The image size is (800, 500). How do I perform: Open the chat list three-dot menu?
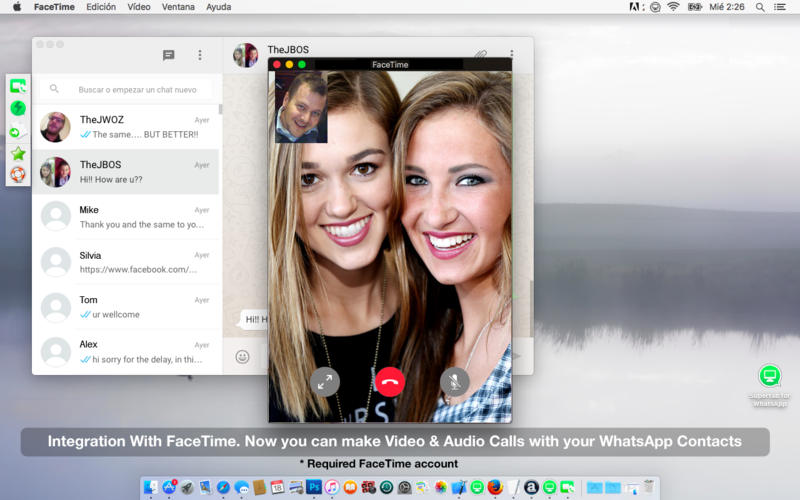click(200, 55)
